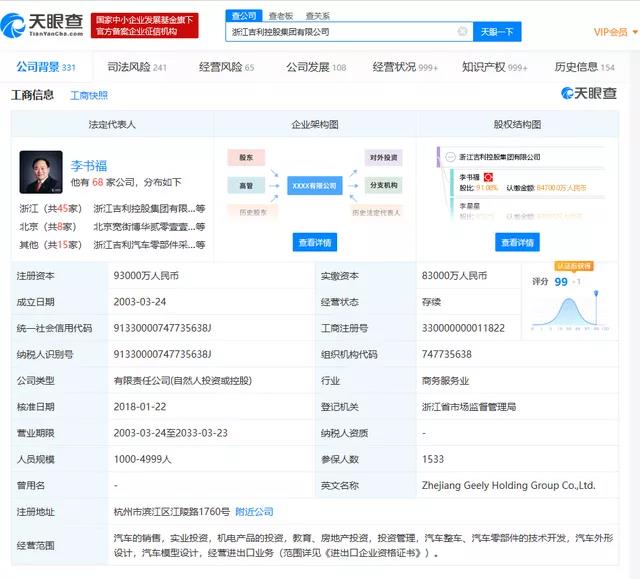Click insured headcount value 1533
640x579 pixels.
coord(433,459)
